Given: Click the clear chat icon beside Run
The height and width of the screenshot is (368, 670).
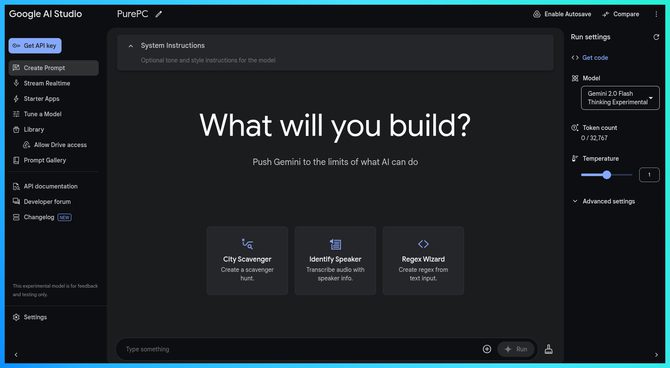Looking at the screenshot, I should (549, 349).
